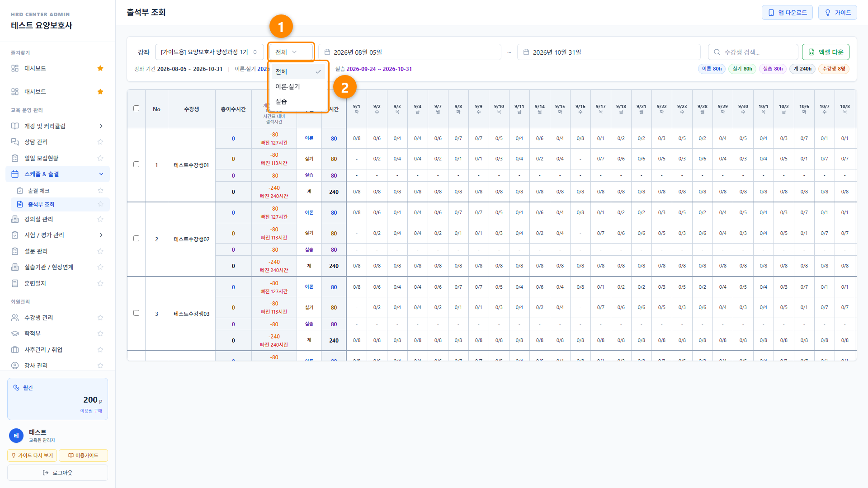The height and width of the screenshot is (488, 868).
Task: Click 이용권 구매 link
Action: 91,411
